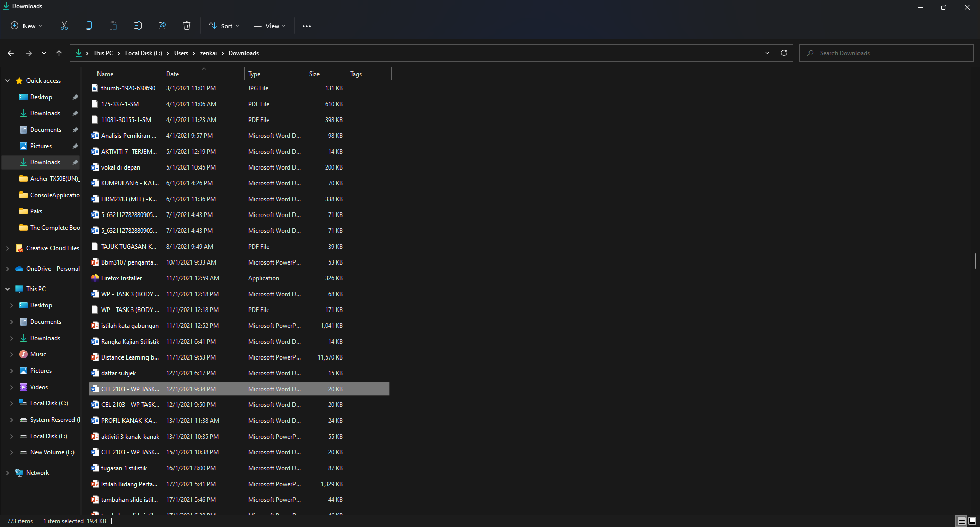Collapse the Quick access tree section
The image size is (980, 527).
pos(8,81)
